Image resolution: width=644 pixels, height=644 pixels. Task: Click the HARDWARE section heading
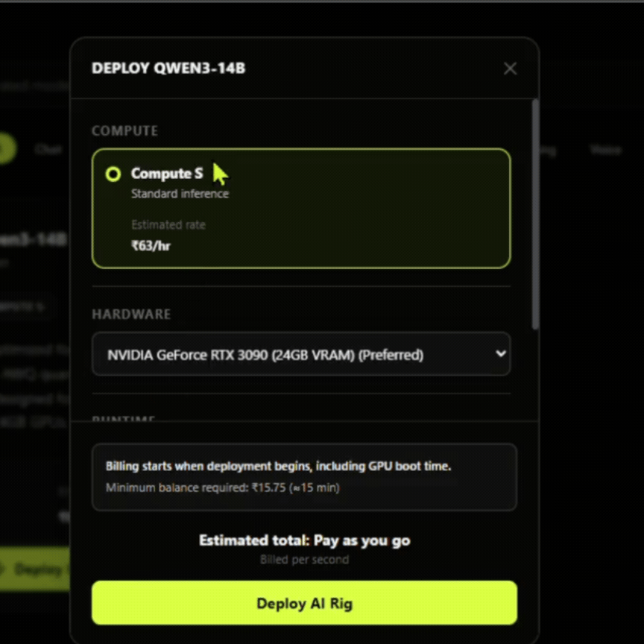tap(131, 315)
